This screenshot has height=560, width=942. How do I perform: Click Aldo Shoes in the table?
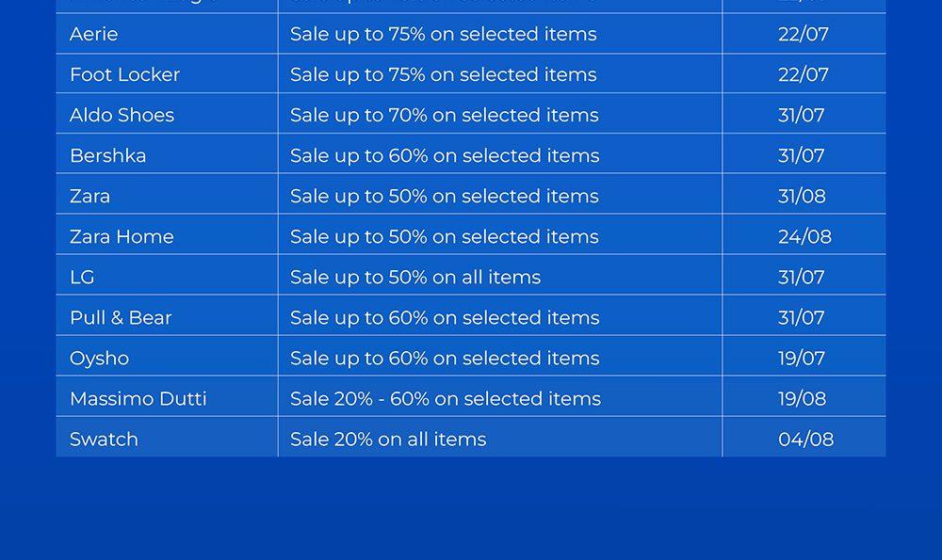[122, 115]
